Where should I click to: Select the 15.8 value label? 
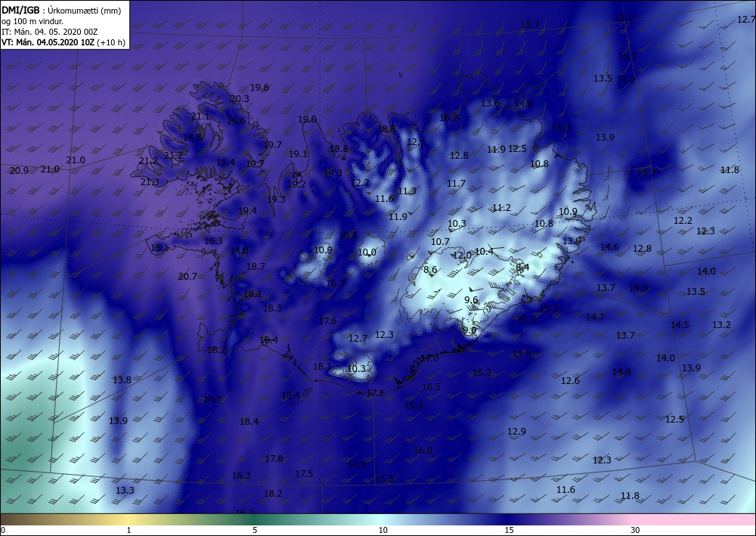pyautogui.click(x=522, y=354)
